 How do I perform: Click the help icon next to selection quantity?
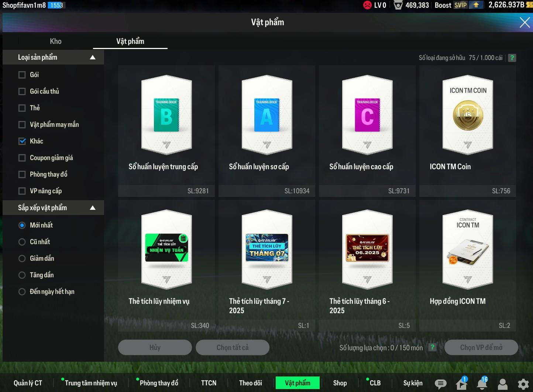(432, 347)
